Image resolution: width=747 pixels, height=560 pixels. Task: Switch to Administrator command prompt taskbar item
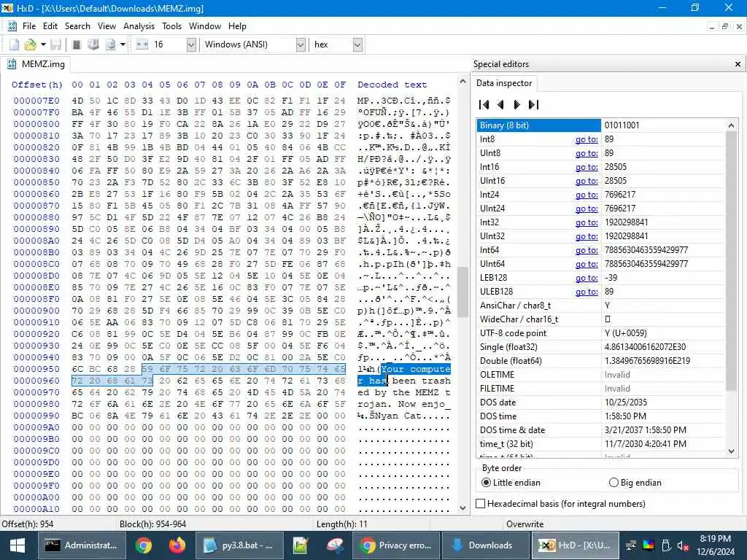[82, 545]
